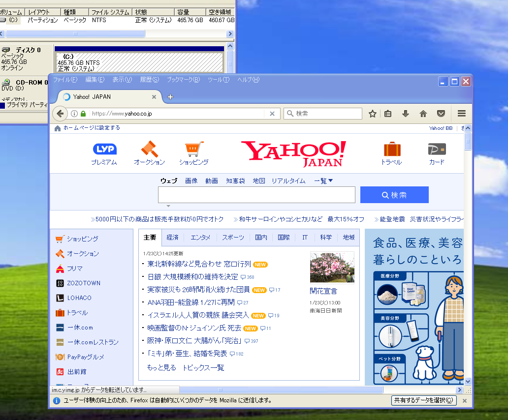
Task: Open the 開花宣言 photo thumbnail
Action: (x=332, y=267)
